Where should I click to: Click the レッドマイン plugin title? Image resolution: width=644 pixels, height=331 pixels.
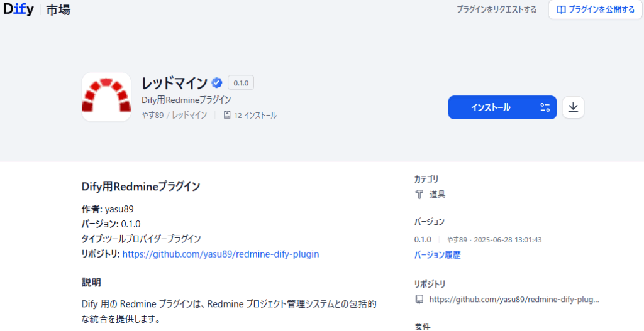pos(175,84)
